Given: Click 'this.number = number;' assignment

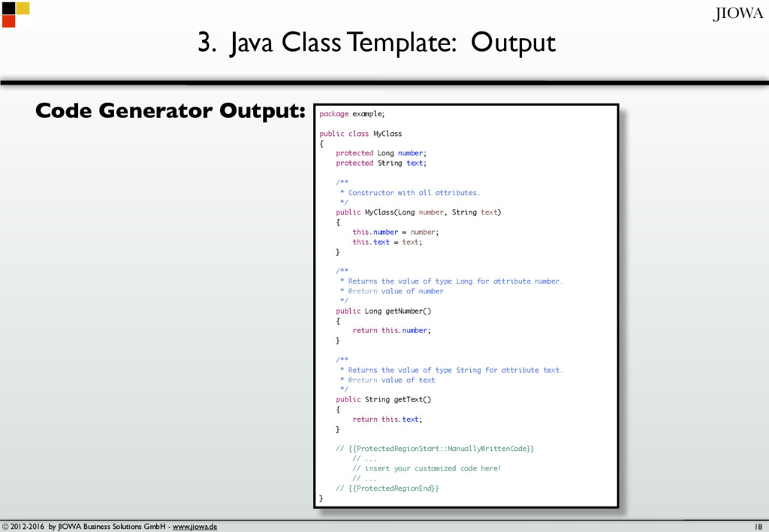Looking at the screenshot, I should [x=395, y=232].
